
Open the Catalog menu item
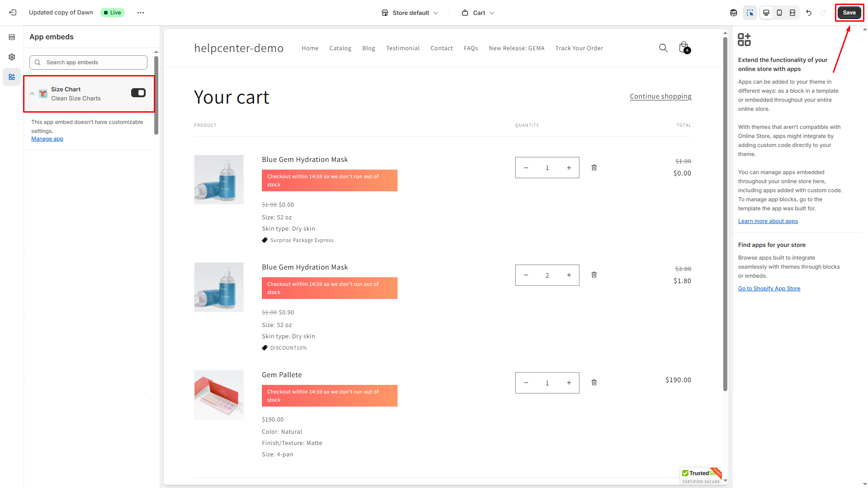point(340,48)
